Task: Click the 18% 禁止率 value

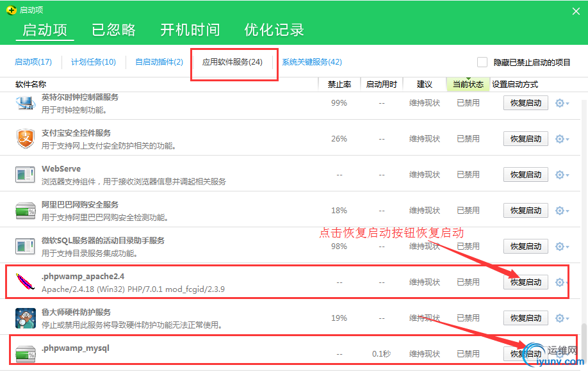Action: 339,211
